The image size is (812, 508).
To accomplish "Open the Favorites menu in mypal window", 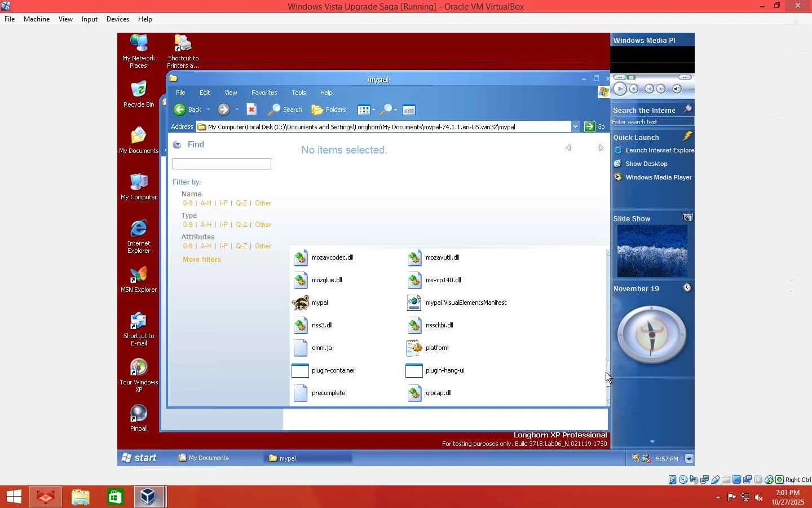I will (x=264, y=93).
